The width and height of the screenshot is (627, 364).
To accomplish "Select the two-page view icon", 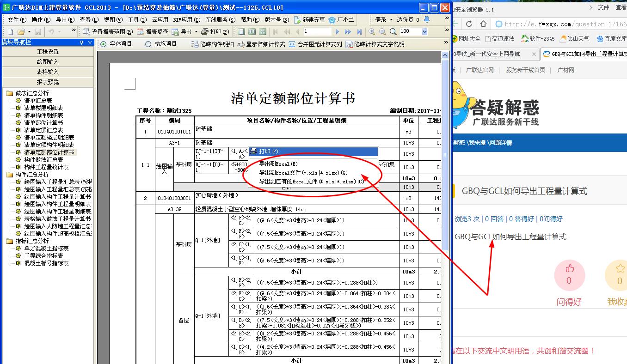I will pos(252,31).
